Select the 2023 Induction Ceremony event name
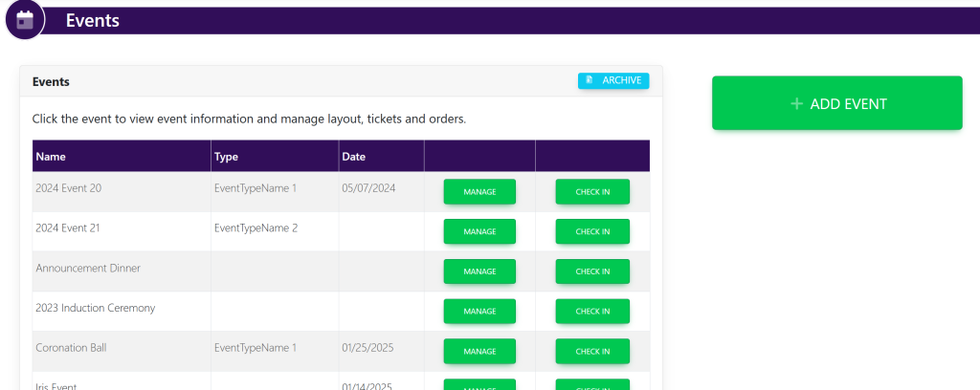Screen dimensions: 980x390 (x=95, y=308)
